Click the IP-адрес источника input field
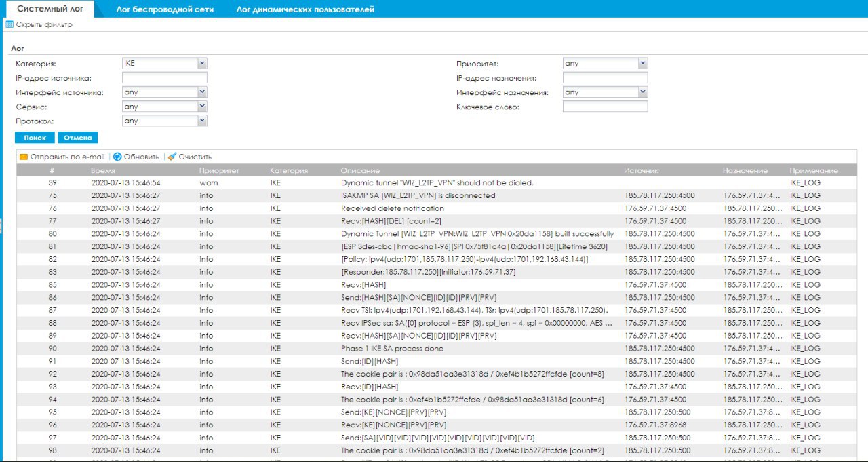The image size is (868, 462). point(164,78)
